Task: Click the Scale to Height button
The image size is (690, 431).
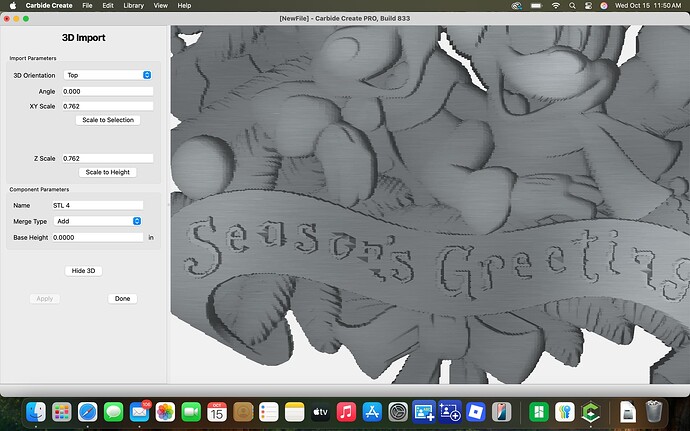Action: 107,172
